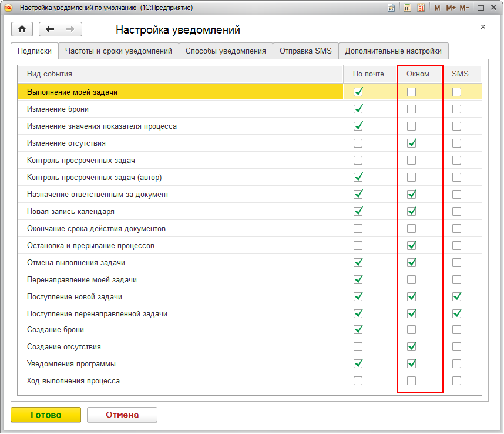The image size is (504, 434).
Task: Enable SMS for Выполнение моей задачи
Action: [x=456, y=92]
